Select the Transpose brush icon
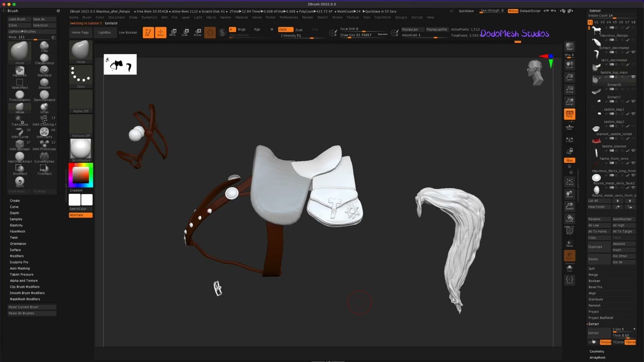Image resolution: width=644 pixels, height=362 pixels. coord(20,120)
